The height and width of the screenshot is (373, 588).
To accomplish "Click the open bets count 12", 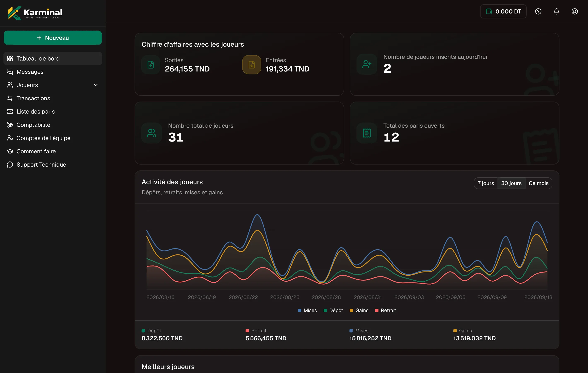I will 391,137.
